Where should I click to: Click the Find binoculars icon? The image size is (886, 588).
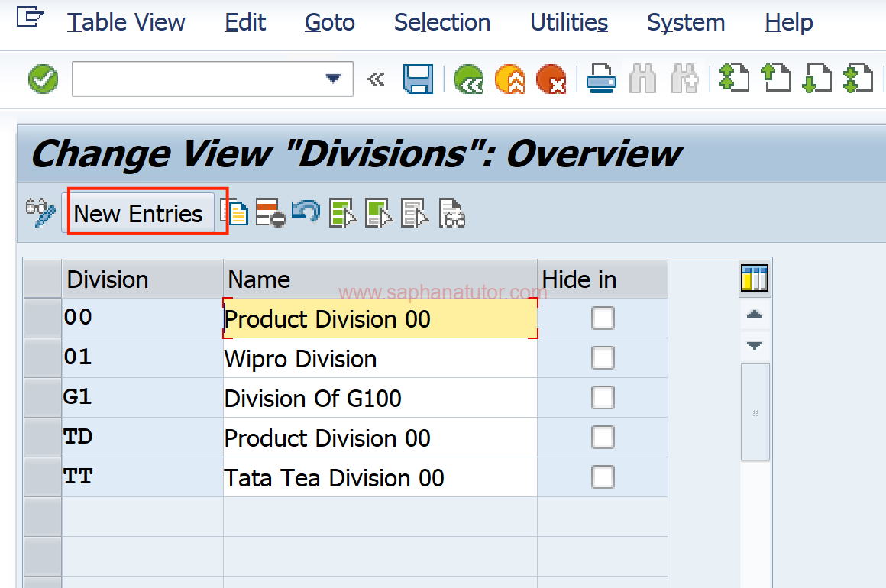tap(642, 79)
